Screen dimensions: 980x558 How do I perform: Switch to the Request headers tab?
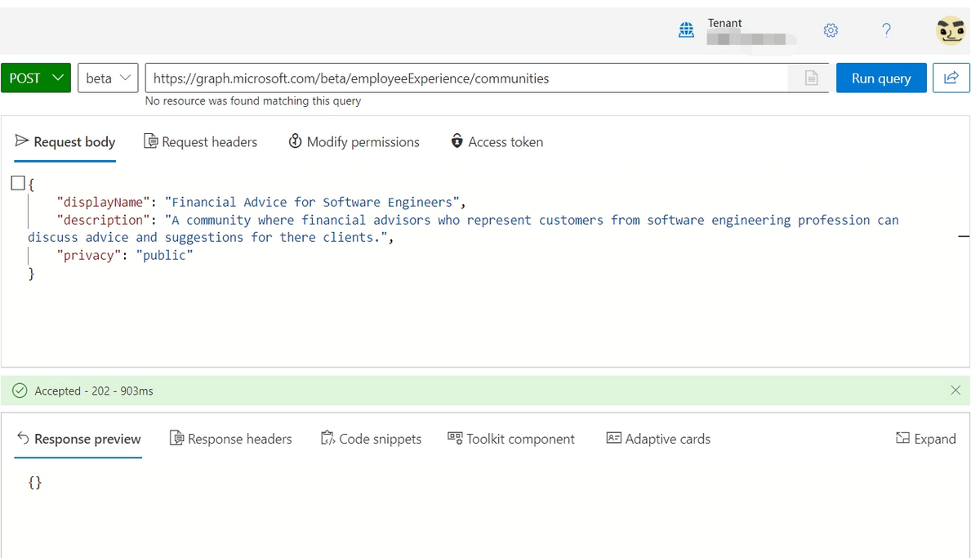(x=200, y=141)
